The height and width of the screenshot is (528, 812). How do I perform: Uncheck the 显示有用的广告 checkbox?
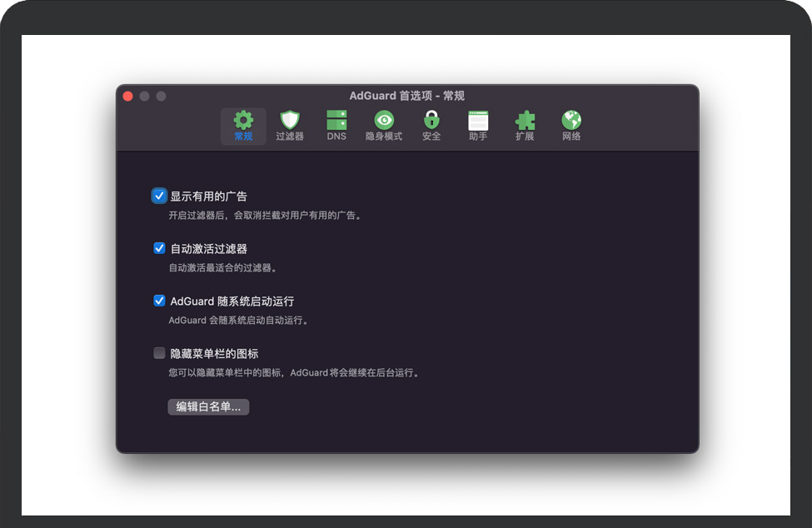pos(159,196)
